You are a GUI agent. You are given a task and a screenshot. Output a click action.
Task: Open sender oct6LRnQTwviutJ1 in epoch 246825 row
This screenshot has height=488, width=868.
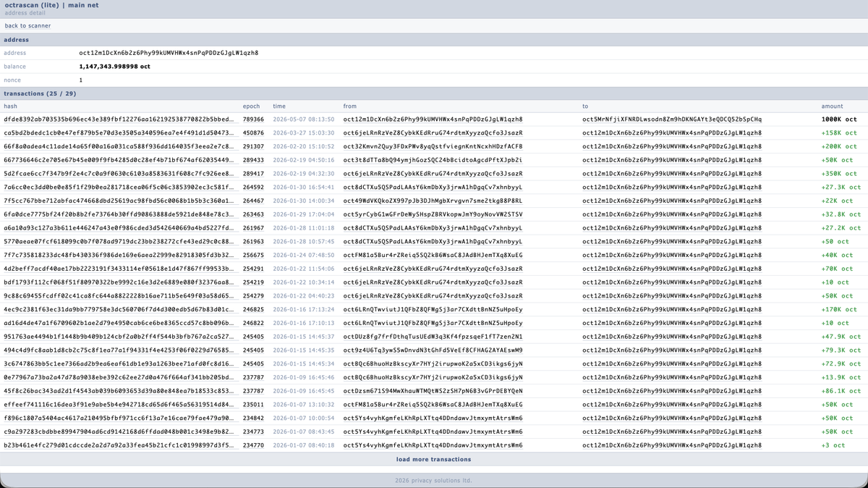pos(433,309)
